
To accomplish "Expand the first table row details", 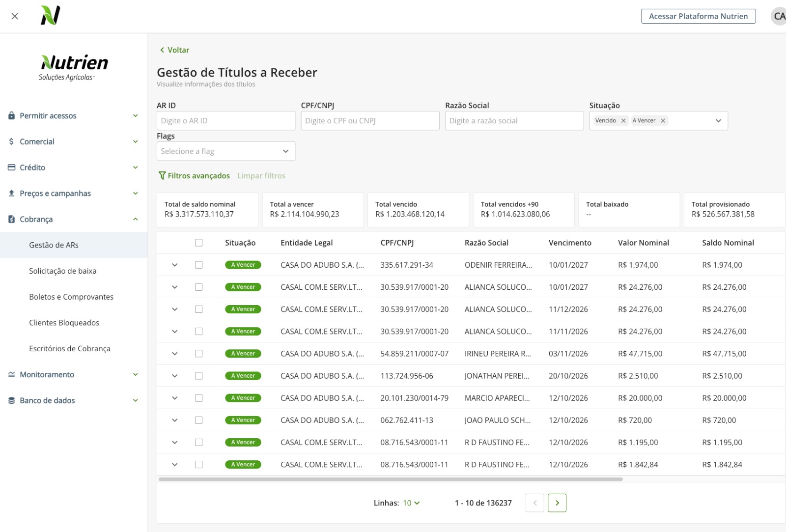I will [x=174, y=264].
